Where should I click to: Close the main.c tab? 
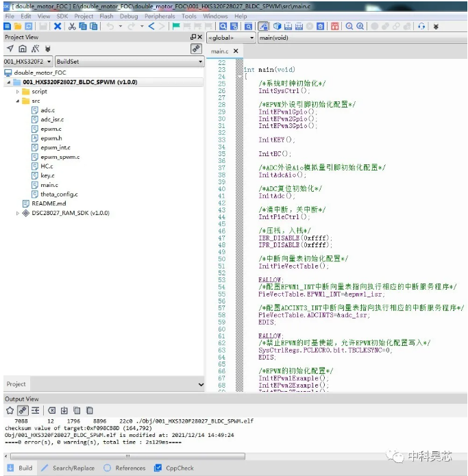coord(236,51)
